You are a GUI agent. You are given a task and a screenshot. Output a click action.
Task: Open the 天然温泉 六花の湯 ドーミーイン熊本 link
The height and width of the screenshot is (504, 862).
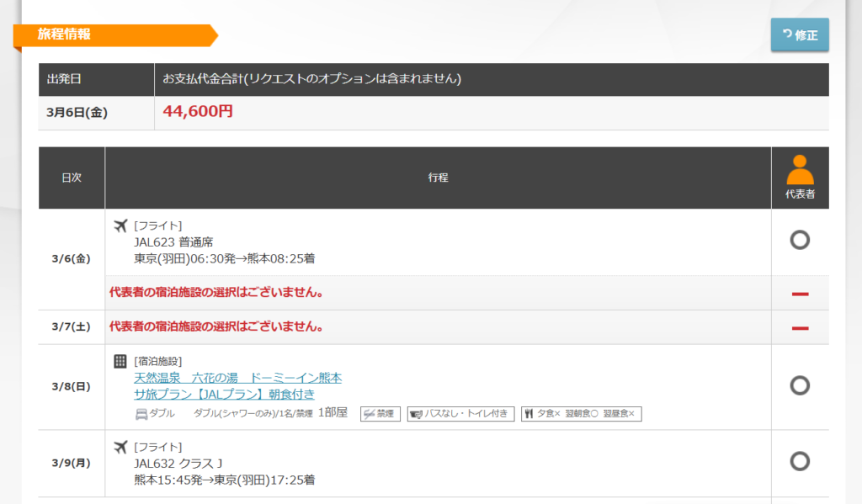(x=237, y=378)
